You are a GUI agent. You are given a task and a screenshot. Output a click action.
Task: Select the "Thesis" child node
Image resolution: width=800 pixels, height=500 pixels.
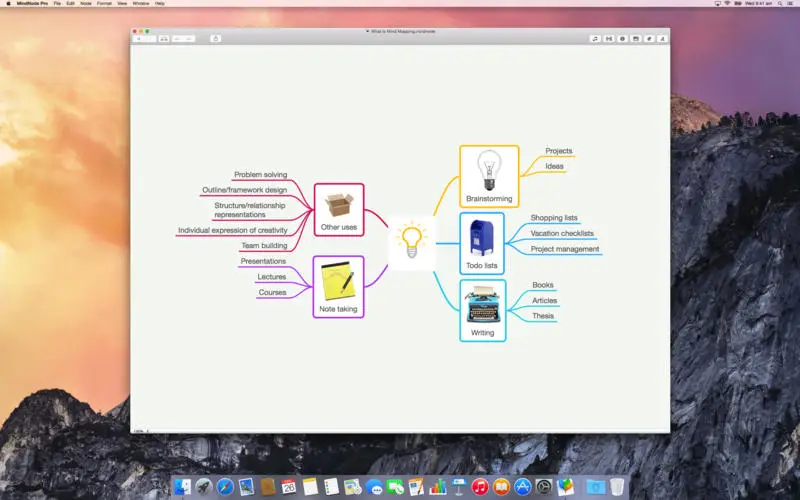(543, 316)
